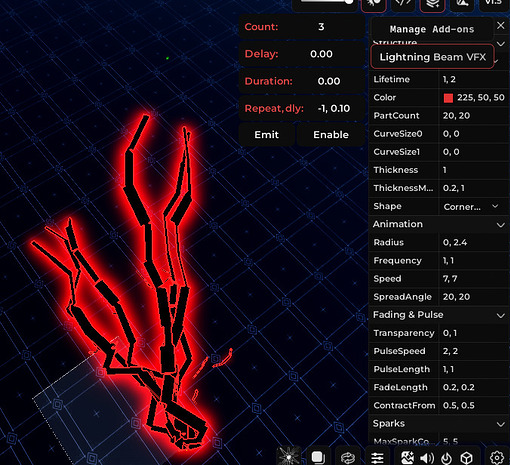Open the red Color swatch

pyautogui.click(x=448, y=98)
